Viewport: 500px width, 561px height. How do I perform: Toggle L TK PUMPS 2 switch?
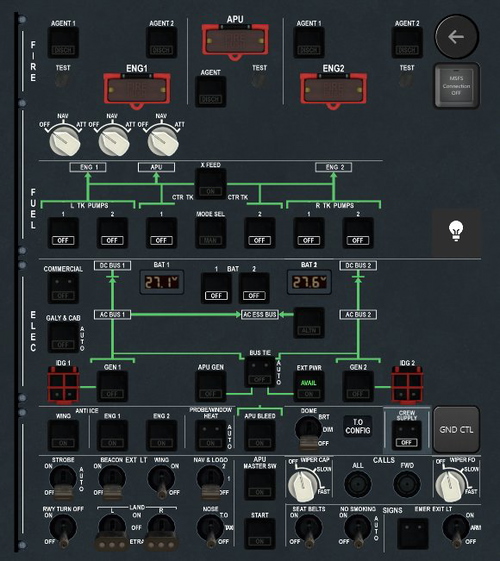click(x=112, y=233)
